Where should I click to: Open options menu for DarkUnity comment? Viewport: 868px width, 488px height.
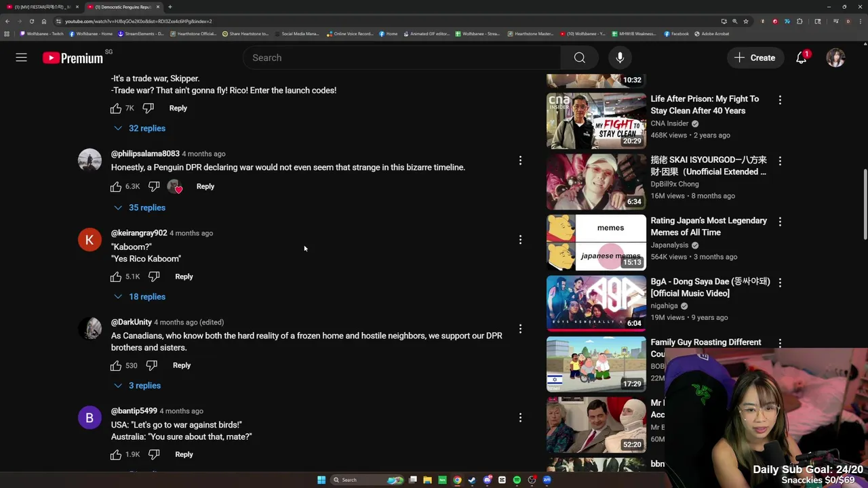tap(520, 329)
